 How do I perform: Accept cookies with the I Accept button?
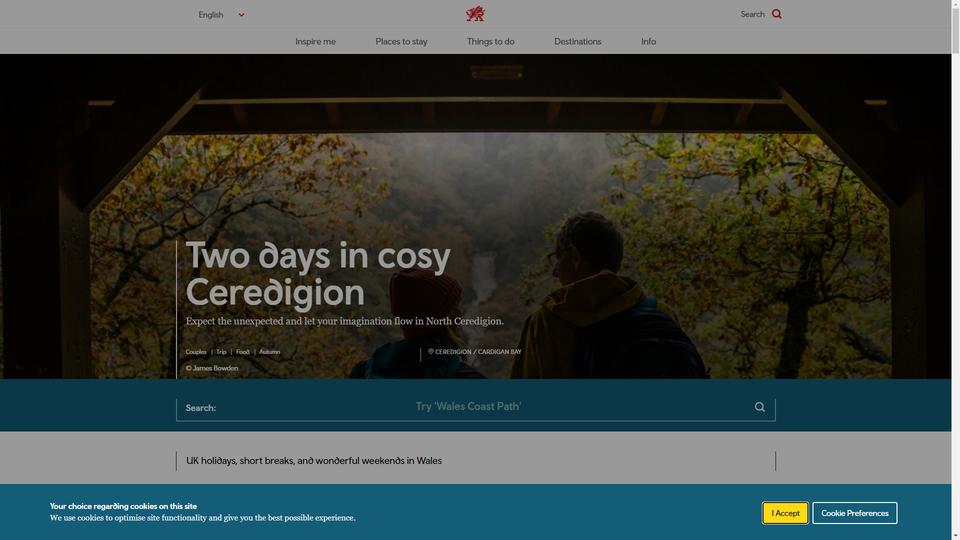point(785,513)
